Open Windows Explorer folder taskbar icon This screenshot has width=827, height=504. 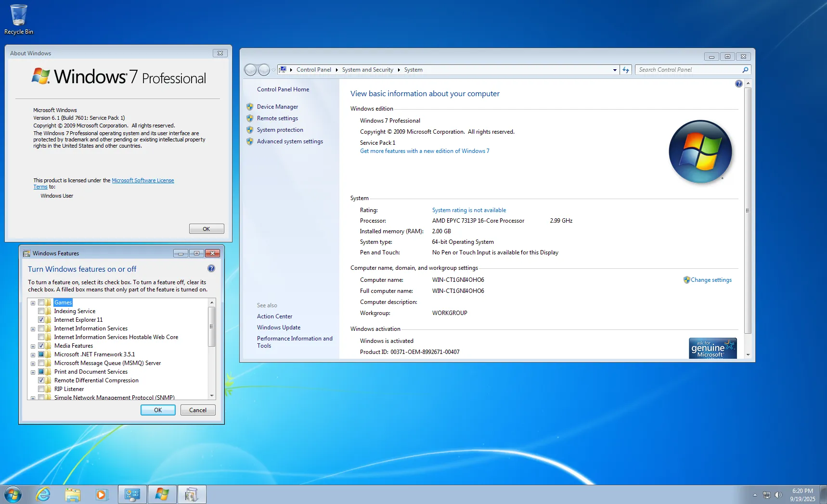(73, 494)
